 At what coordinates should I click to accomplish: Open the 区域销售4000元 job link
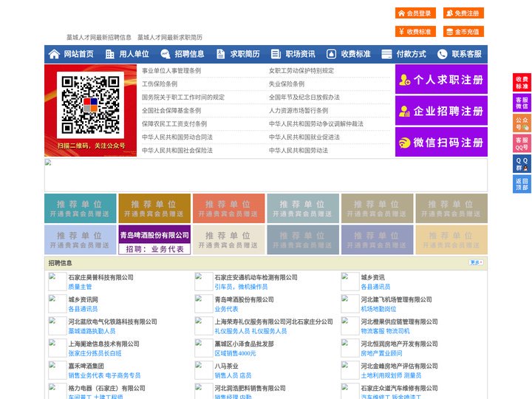click(235, 353)
